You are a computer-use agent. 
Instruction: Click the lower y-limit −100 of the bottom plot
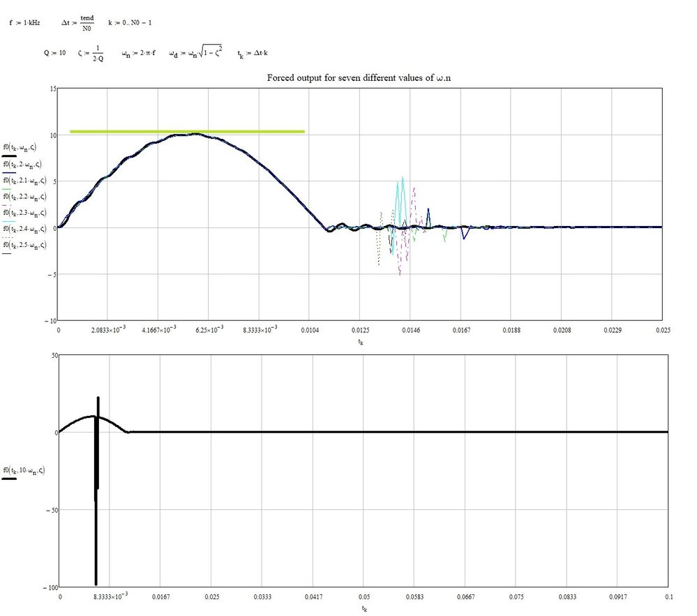(x=51, y=587)
